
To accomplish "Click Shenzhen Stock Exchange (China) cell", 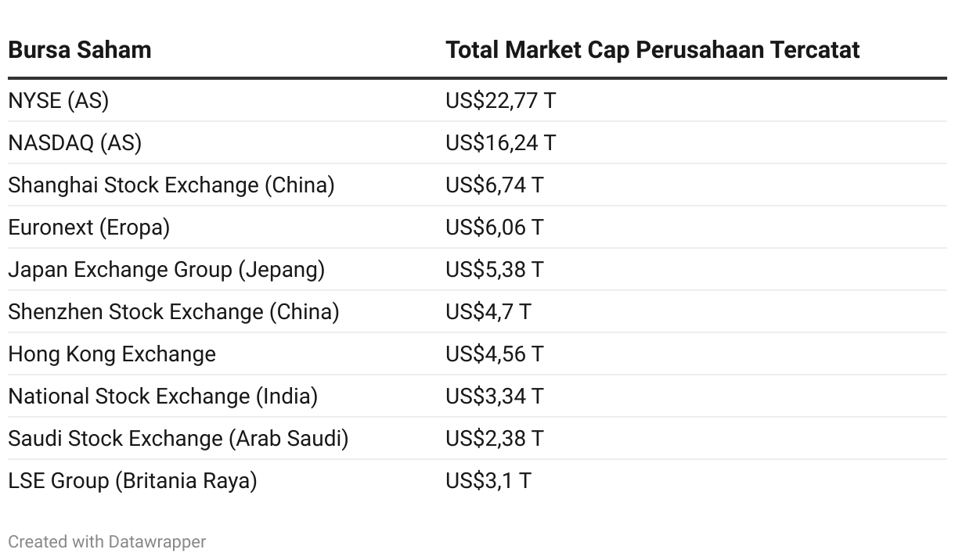I will click(x=174, y=312).
